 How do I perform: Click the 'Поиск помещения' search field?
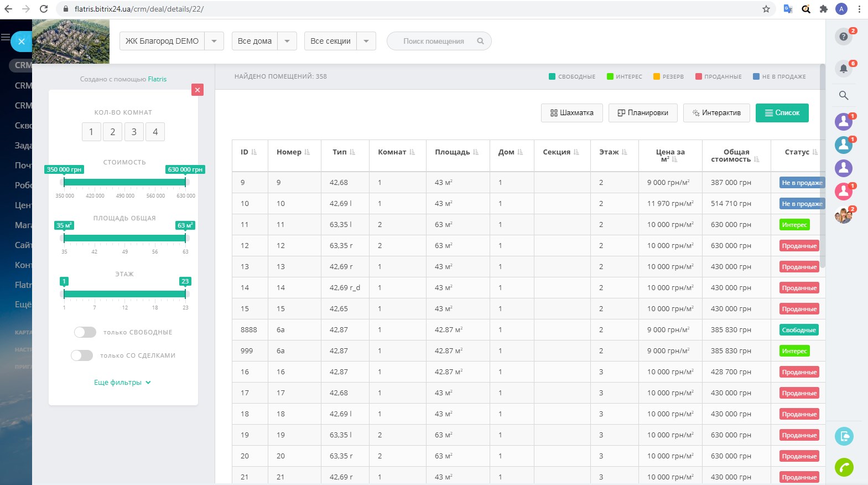coord(434,41)
